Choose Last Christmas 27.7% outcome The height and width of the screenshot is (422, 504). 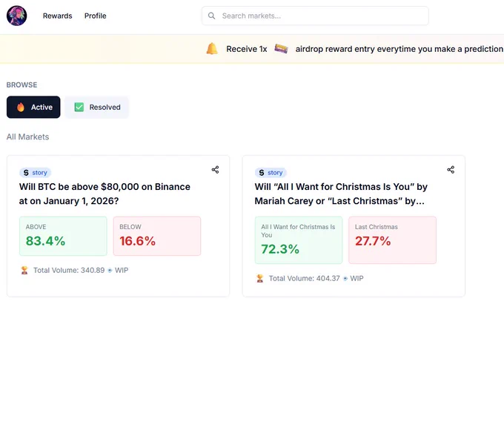393,240
